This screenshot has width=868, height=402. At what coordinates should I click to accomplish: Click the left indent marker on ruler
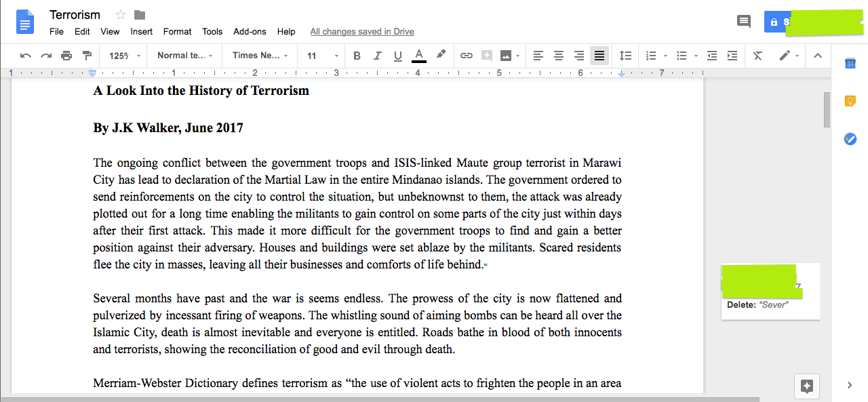[x=93, y=73]
